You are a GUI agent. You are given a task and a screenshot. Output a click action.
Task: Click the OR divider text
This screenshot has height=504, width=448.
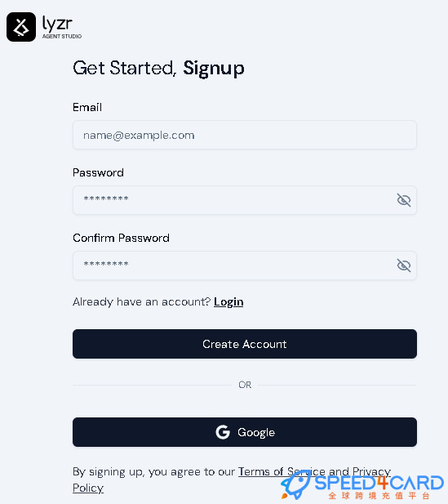point(245,385)
